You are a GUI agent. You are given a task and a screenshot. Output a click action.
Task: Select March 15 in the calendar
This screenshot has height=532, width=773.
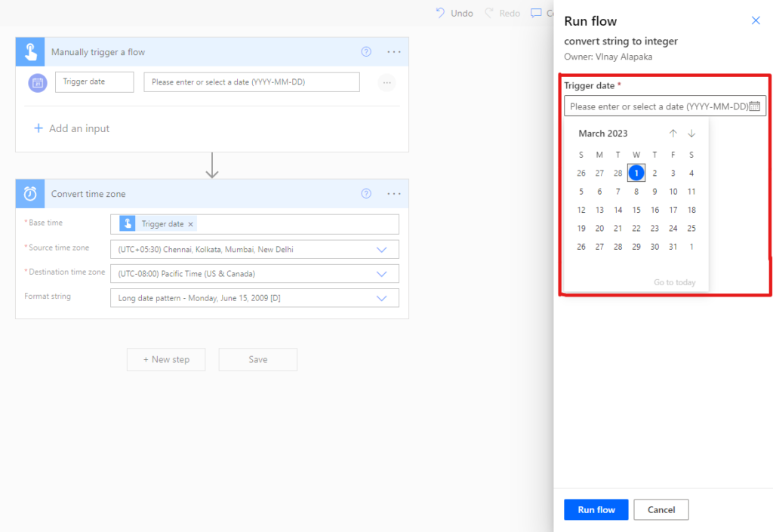pyautogui.click(x=636, y=210)
